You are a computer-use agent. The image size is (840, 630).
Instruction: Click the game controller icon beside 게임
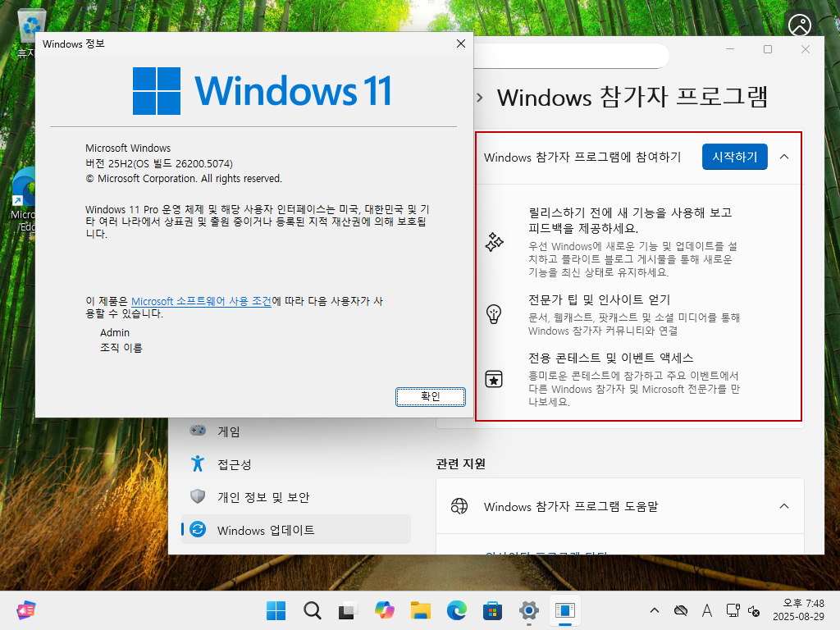(198, 430)
